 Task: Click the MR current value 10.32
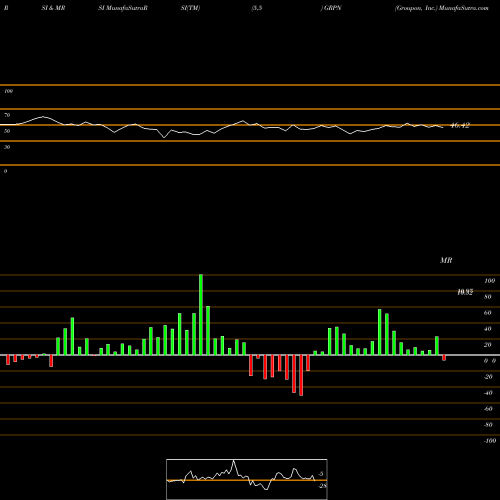pos(465,292)
